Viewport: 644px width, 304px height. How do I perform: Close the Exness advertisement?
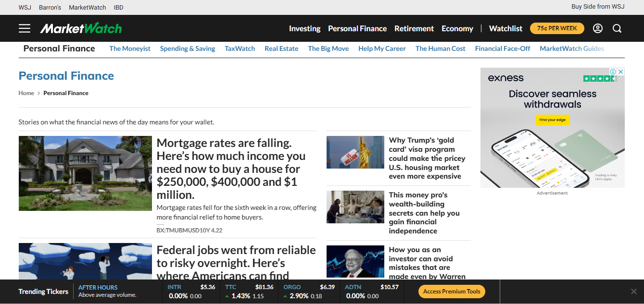pyautogui.click(x=621, y=72)
